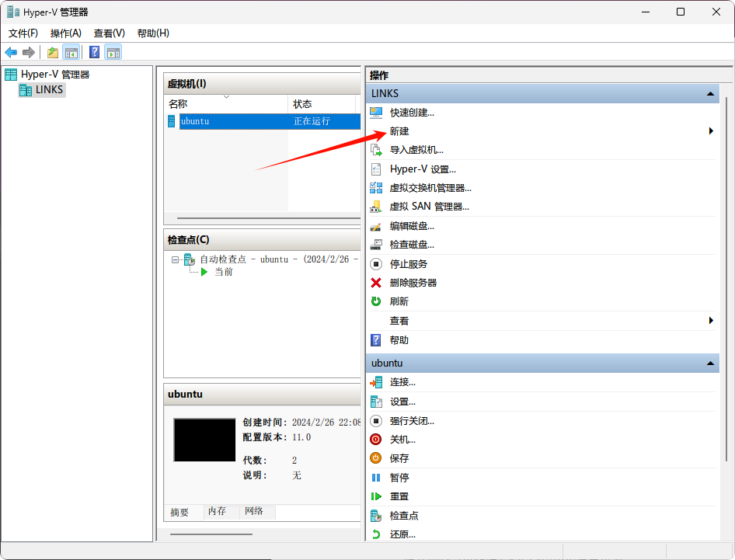This screenshot has height=560, width=735.
Task: Click the 虚拟 SAN 管理器 icon
Action: click(376, 207)
